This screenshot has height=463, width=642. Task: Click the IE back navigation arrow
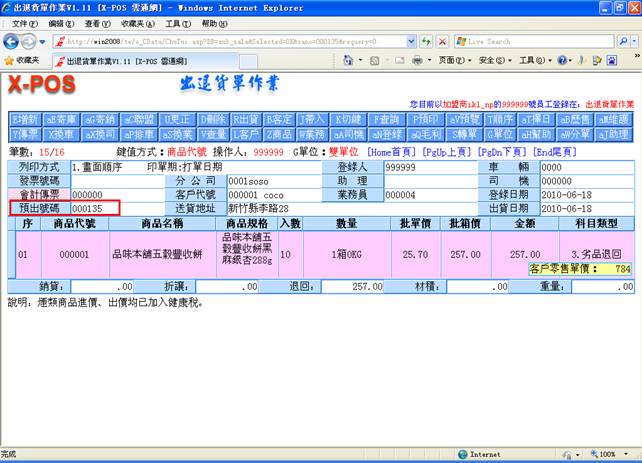(x=12, y=41)
